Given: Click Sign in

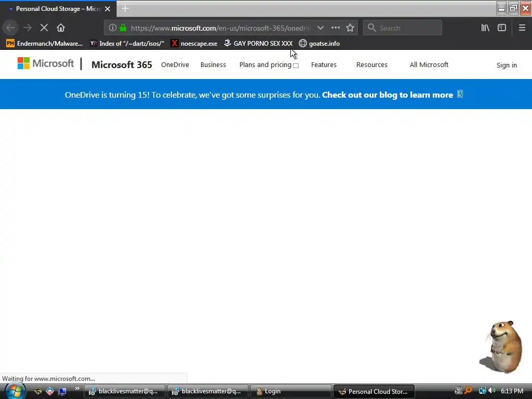Looking at the screenshot, I should point(507,65).
